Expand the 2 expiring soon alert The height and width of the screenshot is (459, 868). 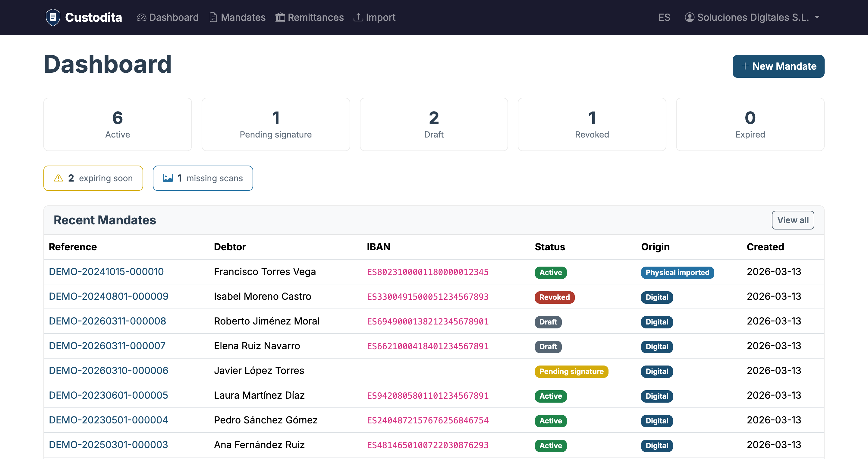pos(93,178)
